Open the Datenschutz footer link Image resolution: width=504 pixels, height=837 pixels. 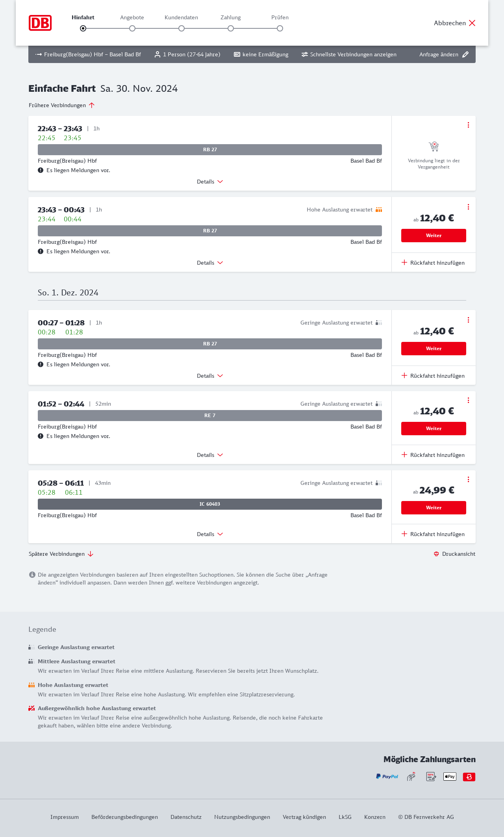(186, 817)
